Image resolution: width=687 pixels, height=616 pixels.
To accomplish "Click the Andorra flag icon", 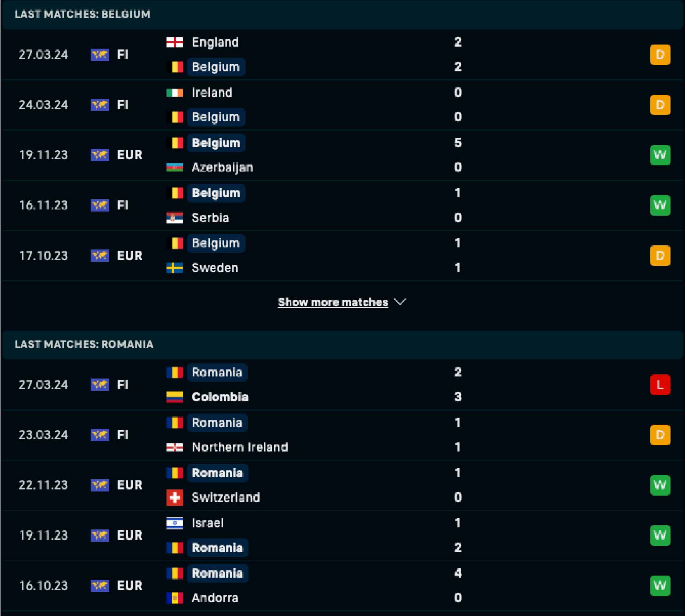I will [174, 598].
